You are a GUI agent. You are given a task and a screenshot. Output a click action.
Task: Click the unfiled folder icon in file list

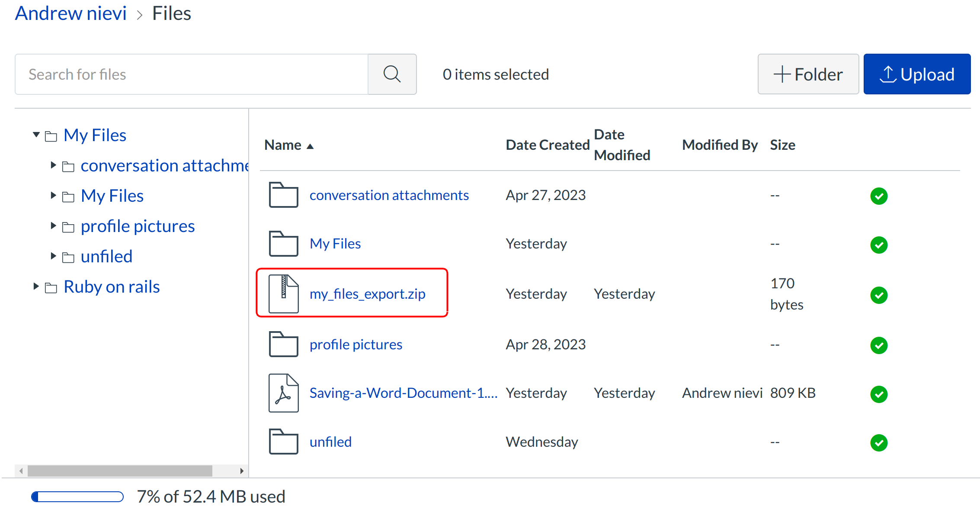pyautogui.click(x=284, y=442)
